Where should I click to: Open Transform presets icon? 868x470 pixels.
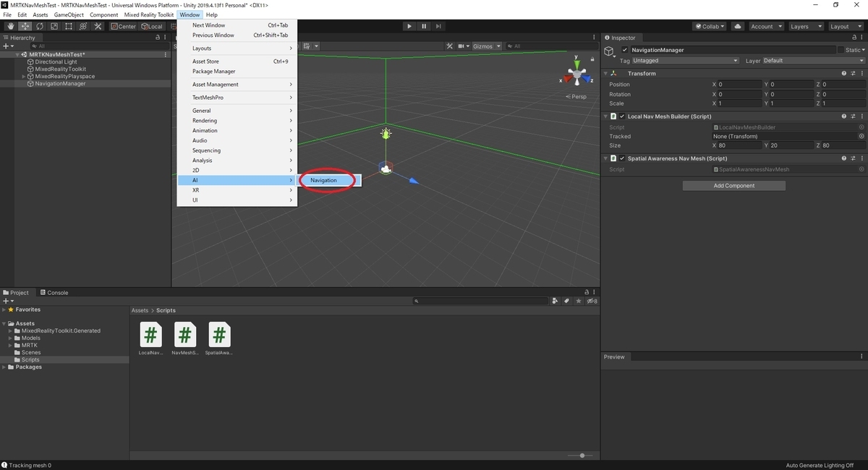tap(853, 73)
